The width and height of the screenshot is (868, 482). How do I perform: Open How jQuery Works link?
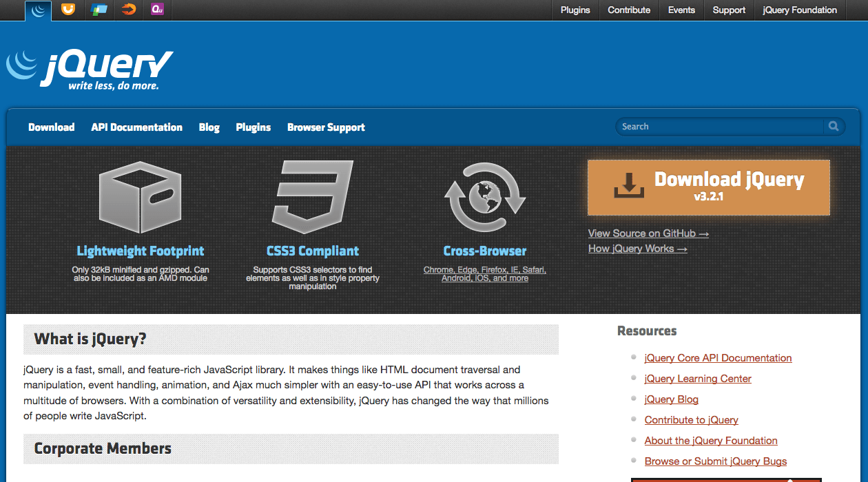tap(638, 249)
